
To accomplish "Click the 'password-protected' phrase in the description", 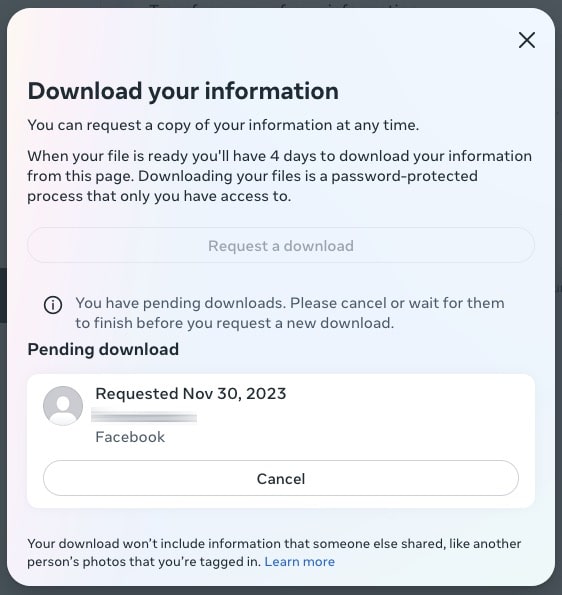I will coord(405,176).
